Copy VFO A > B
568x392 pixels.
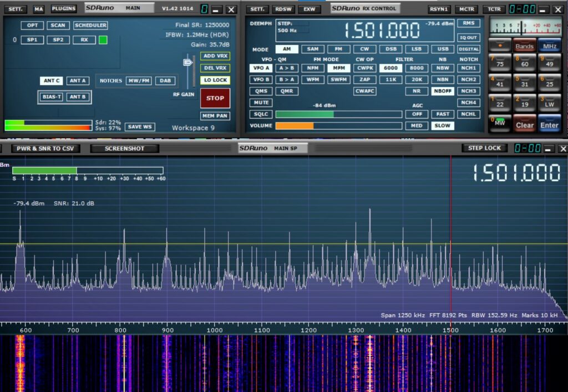287,68
